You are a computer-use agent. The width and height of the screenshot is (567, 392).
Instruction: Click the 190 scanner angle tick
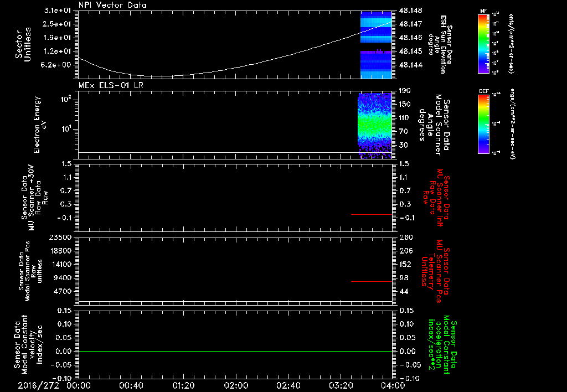coord(405,90)
